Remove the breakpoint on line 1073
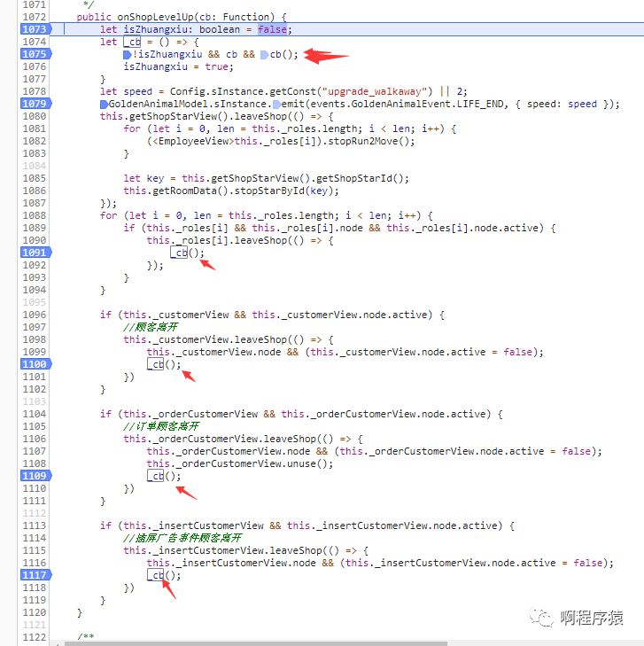This screenshot has height=646, width=644. pyautogui.click(x=35, y=29)
